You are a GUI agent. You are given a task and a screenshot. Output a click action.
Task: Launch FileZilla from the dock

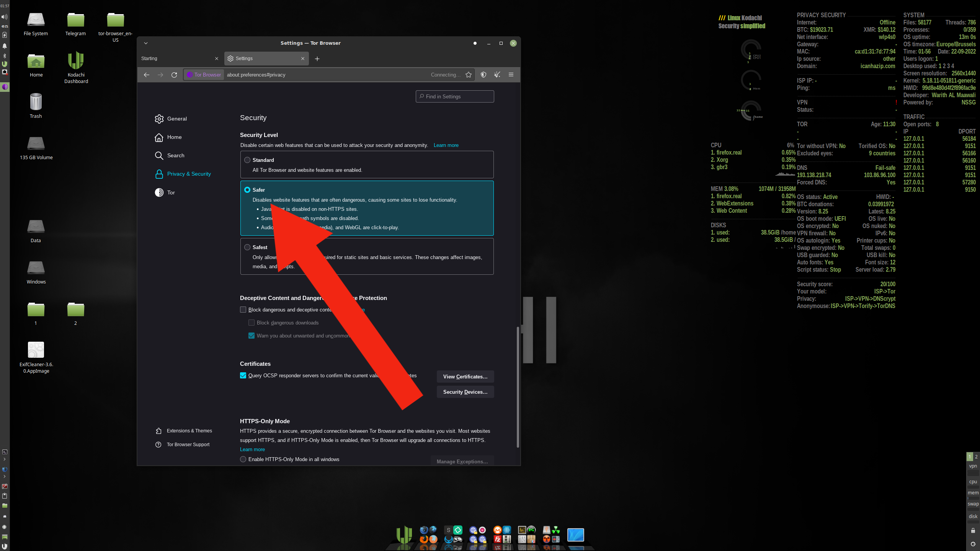click(x=497, y=540)
